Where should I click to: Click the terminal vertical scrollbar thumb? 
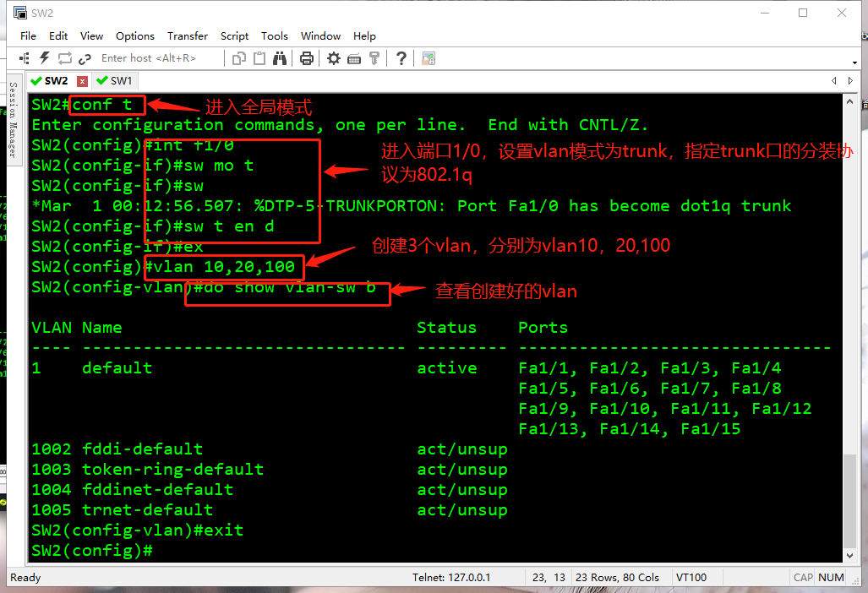click(x=850, y=500)
